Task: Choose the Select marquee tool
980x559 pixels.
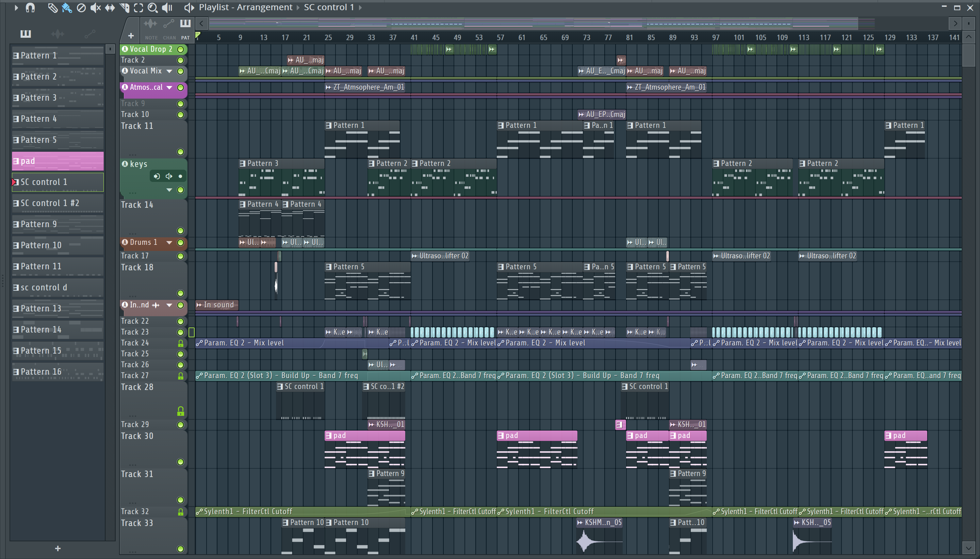Action: pos(138,7)
